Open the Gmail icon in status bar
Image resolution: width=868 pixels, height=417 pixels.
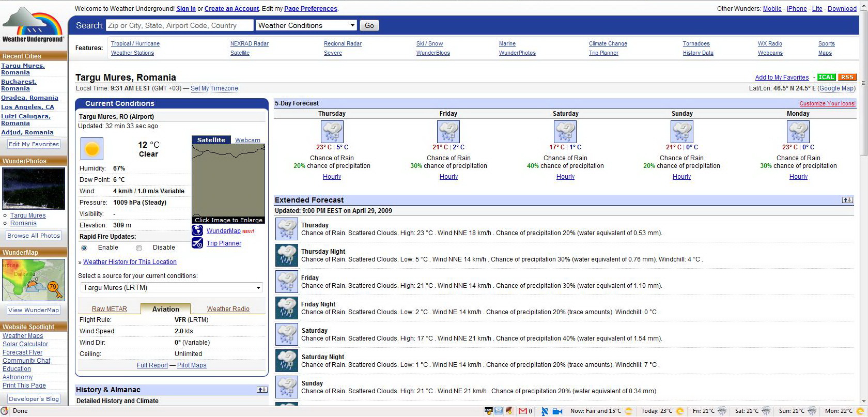tap(523, 411)
